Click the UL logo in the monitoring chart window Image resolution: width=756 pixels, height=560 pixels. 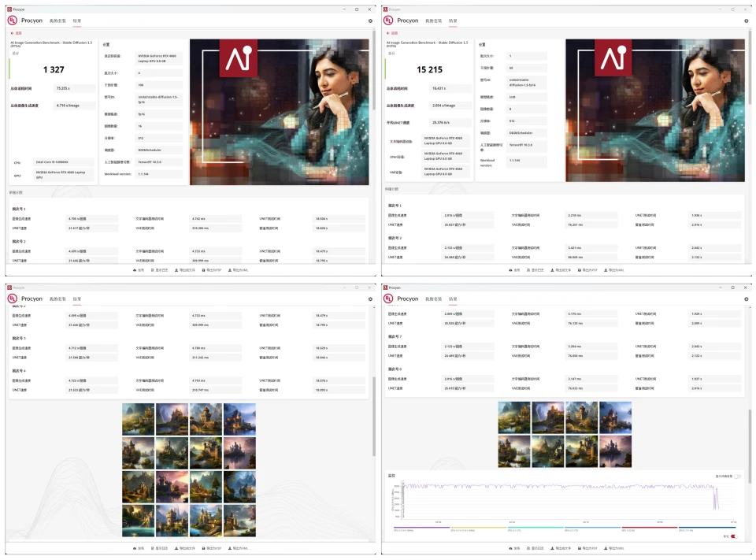(388, 299)
